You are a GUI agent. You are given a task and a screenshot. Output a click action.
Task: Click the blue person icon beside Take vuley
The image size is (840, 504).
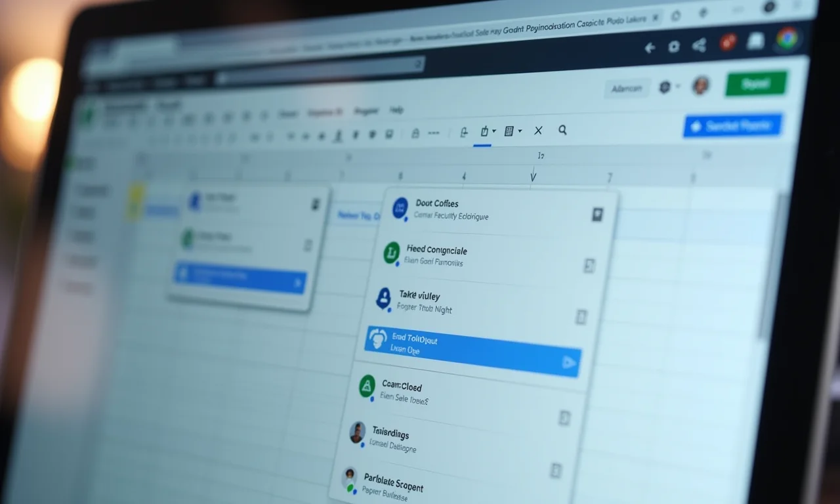tap(385, 297)
